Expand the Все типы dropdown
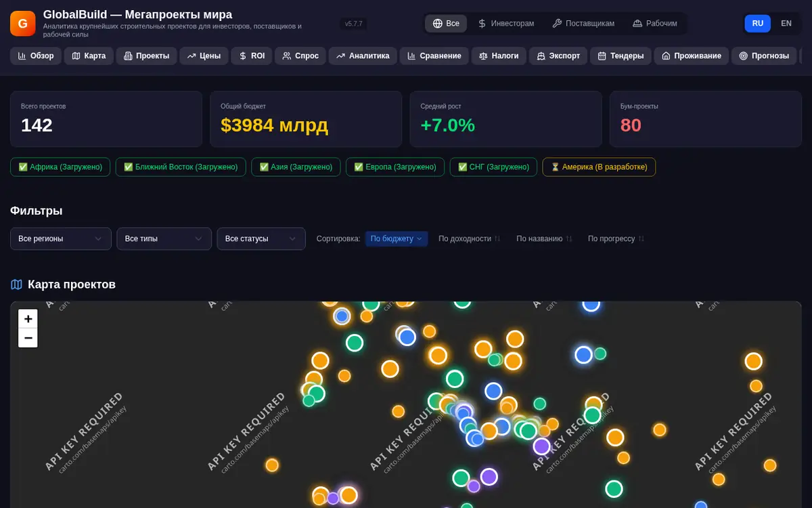Image resolution: width=812 pixels, height=508 pixels. pos(164,238)
